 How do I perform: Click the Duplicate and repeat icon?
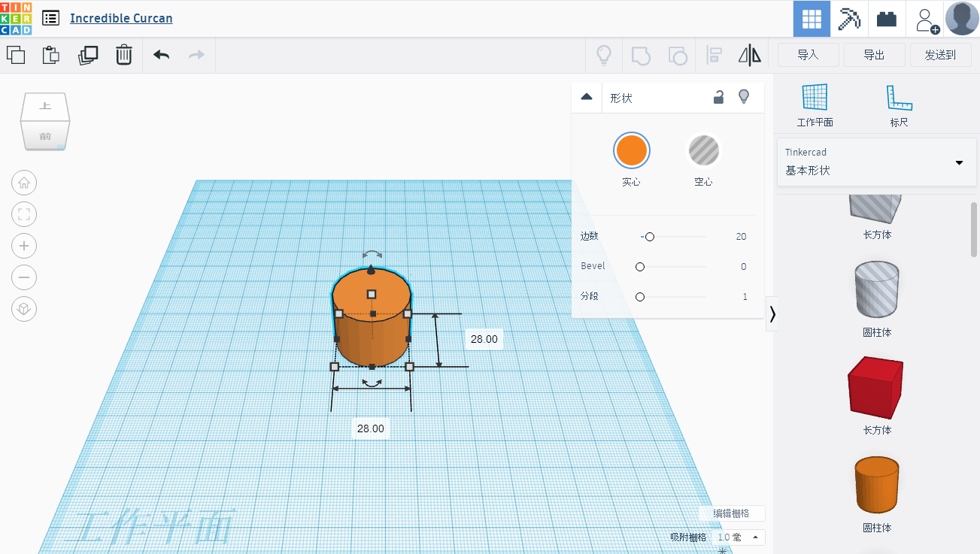click(x=88, y=55)
